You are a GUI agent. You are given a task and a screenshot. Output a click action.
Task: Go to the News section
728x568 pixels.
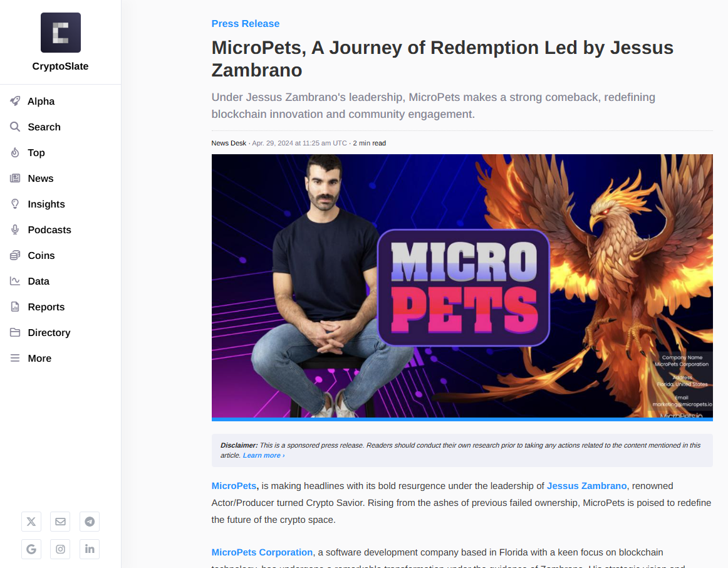[40, 178]
